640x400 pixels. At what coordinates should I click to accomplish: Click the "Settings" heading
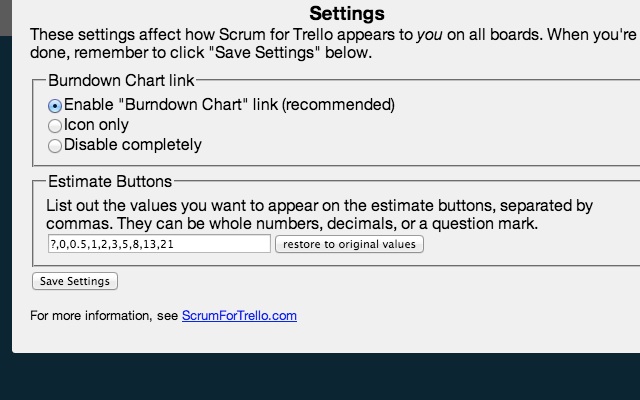347,14
